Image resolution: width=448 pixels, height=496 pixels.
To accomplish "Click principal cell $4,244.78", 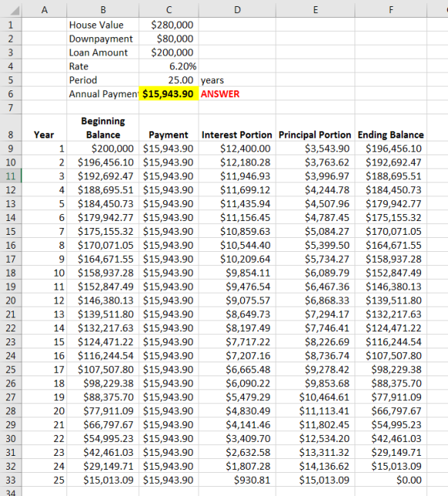I will (315, 190).
